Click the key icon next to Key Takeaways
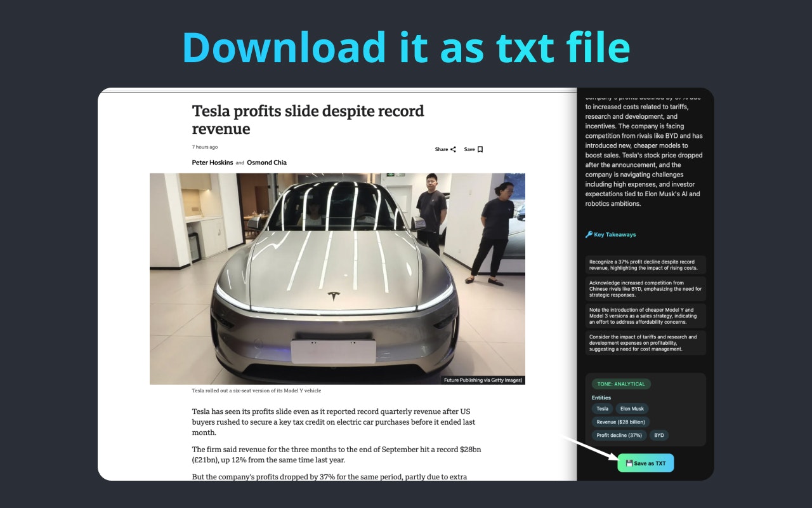Viewport: 812px width, 508px height. [x=588, y=234]
